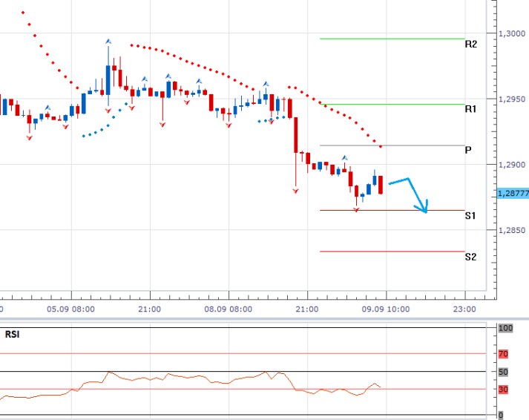529x420 pixels.
Task: Click the R2 pivot level label
Action: (470, 45)
